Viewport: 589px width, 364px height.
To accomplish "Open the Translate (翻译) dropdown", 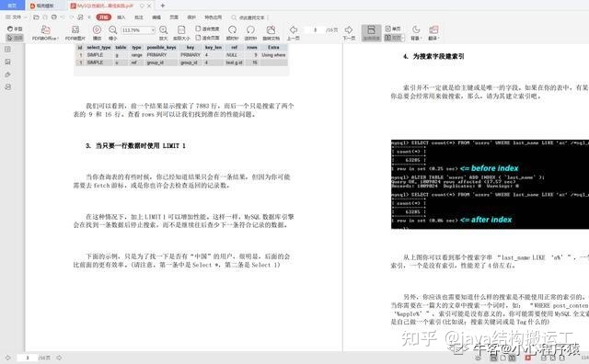I will 433,33.
